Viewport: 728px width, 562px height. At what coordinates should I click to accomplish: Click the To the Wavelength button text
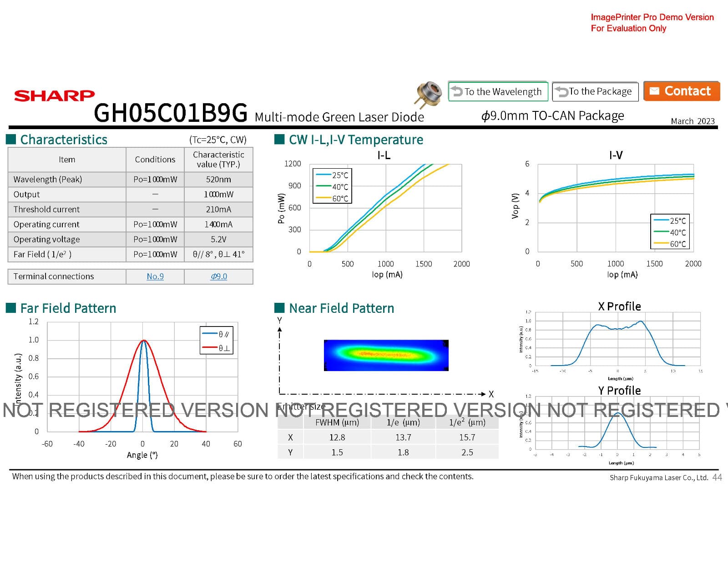pos(503,92)
